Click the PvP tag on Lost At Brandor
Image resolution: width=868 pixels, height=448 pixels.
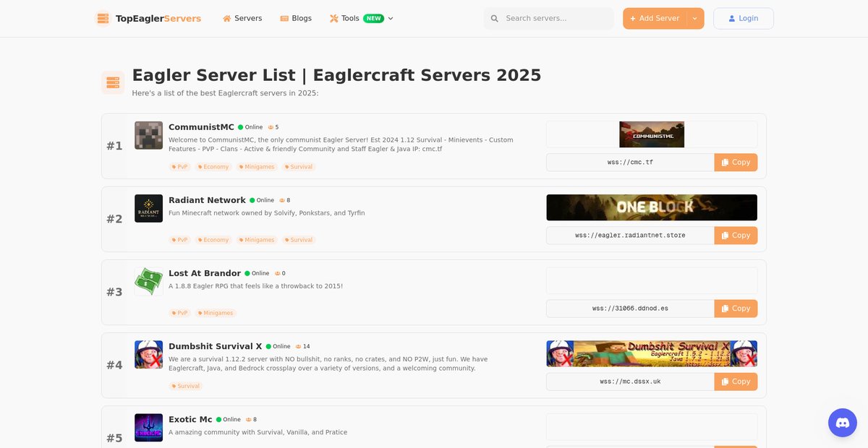click(x=179, y=313)
